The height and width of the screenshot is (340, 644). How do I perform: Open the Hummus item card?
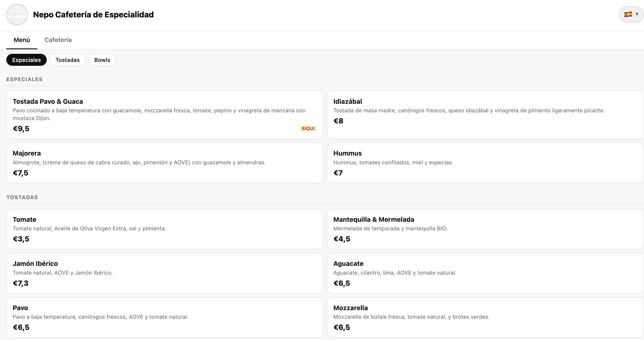(485, 163)
